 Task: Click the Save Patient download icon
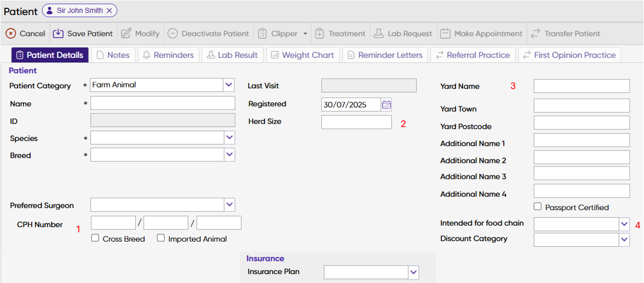point(58,34)
